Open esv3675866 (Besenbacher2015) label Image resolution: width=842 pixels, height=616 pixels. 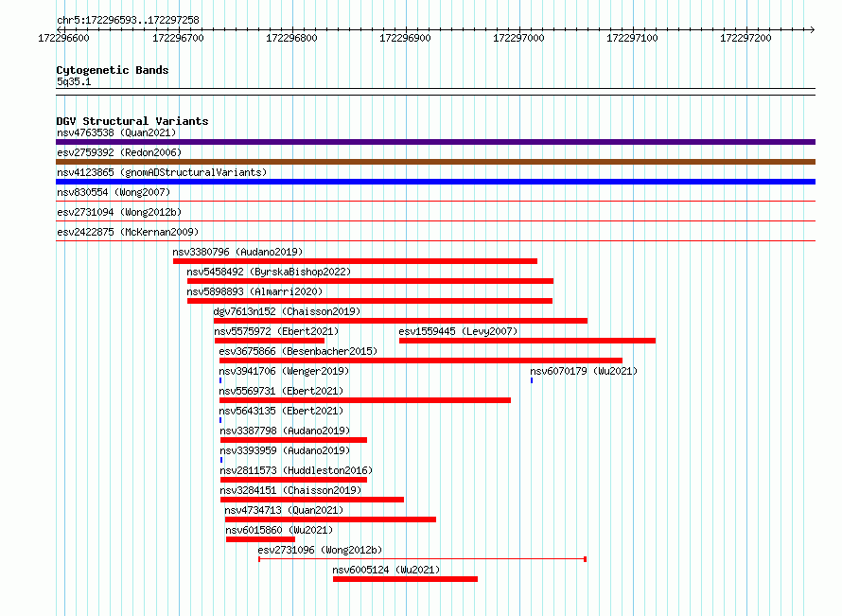pyautogui.click(x=298, y=351)
